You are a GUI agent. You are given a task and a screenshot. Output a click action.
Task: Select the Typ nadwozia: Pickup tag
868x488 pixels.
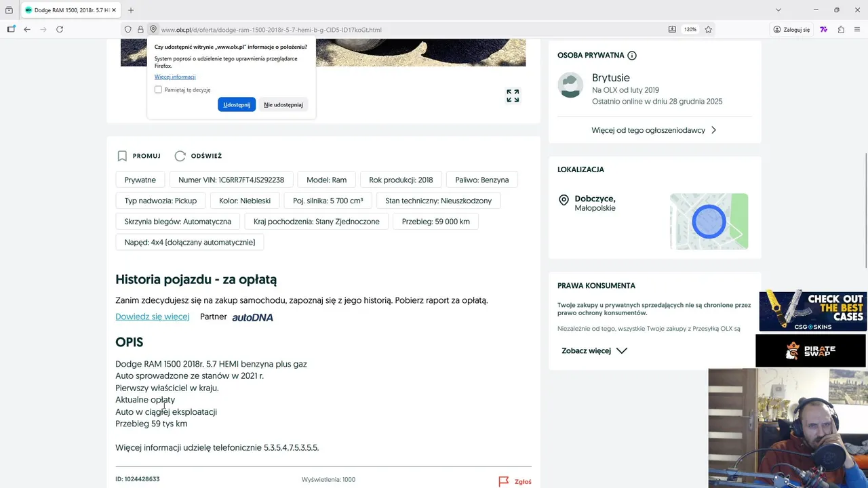161,201
